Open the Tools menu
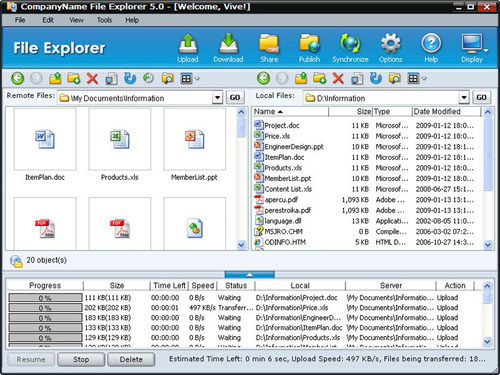500x375 pixels. tap(104, 20)
